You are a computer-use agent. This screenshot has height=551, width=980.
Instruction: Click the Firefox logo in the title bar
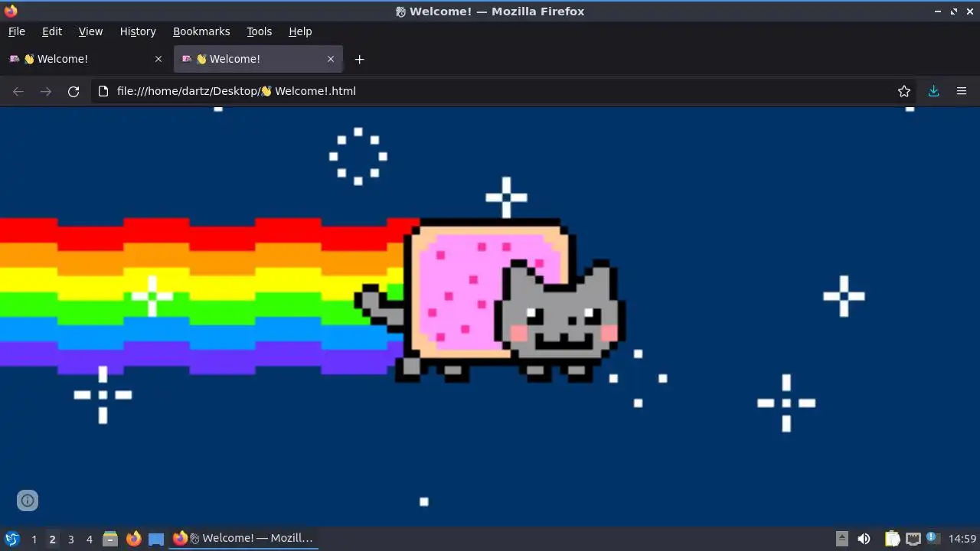pyautogui.click(x=11, y=11)
